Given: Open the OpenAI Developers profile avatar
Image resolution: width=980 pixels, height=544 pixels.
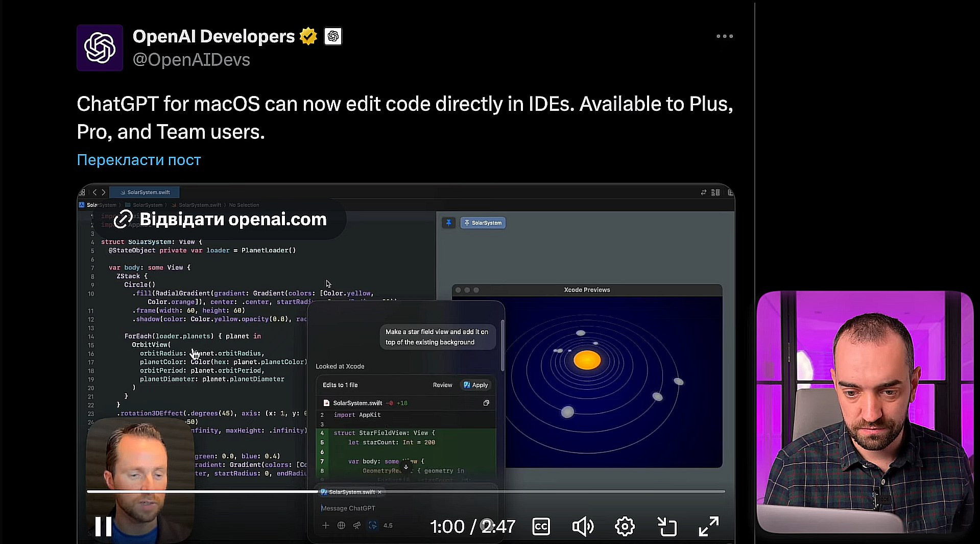Looking at the screenshot, I should (x=100, y=48).
